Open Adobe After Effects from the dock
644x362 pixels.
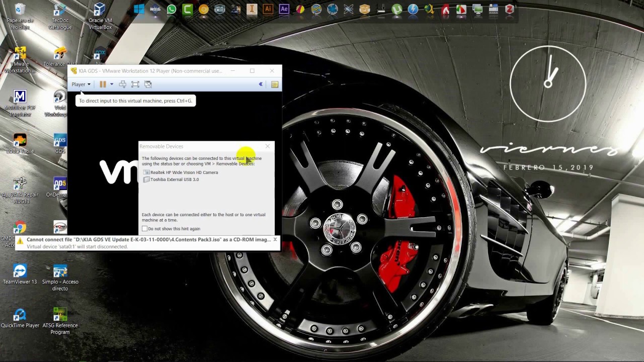(284, 9)
